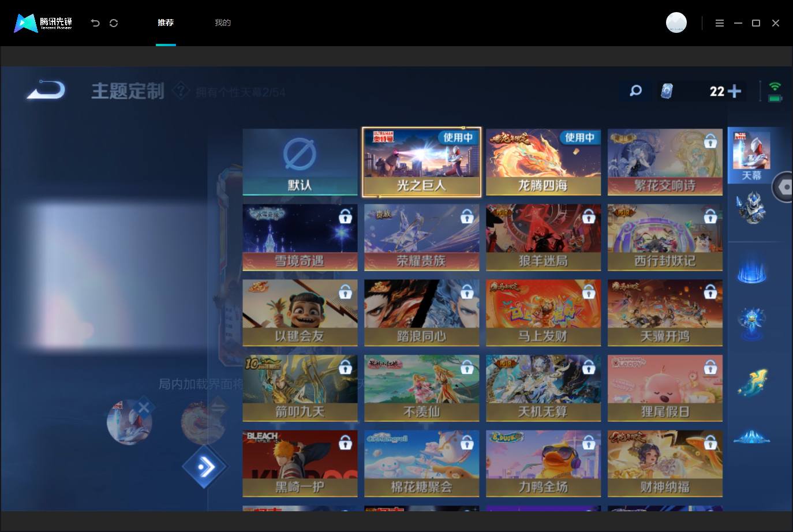The height and width of the screenshot is (532, 793).
Task: Click the back arrow in the title bar
Action: point(95,23)
